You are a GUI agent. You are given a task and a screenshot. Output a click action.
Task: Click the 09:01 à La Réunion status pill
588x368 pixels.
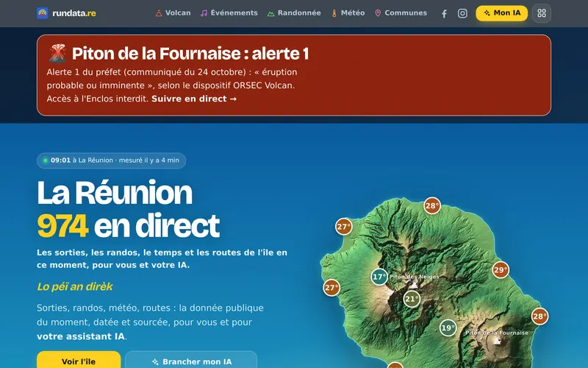point(112,160)
